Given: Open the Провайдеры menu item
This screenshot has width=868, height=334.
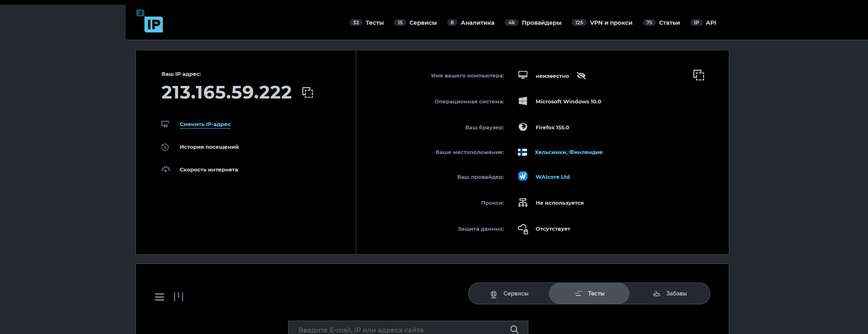Looking at the screenshot, I should (533, 23).
